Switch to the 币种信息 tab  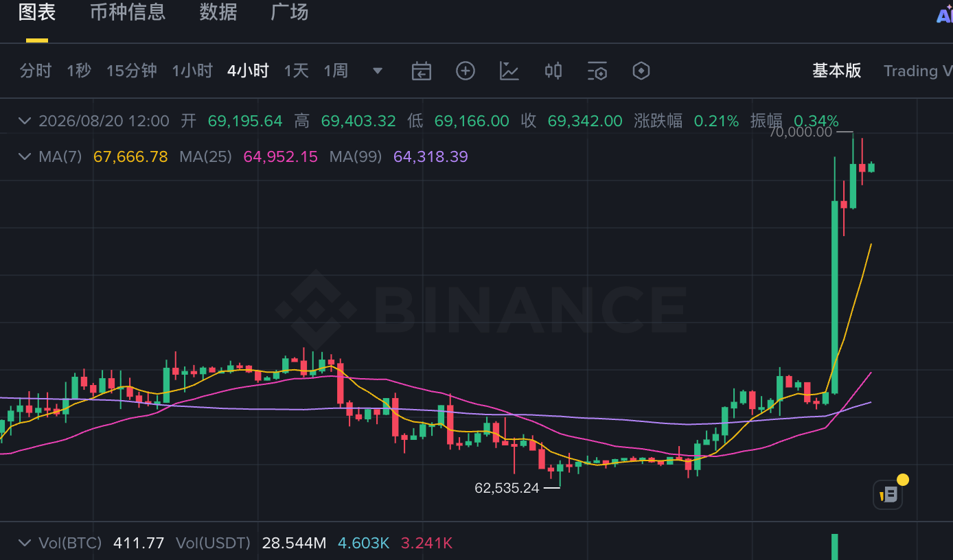point(128,12)
